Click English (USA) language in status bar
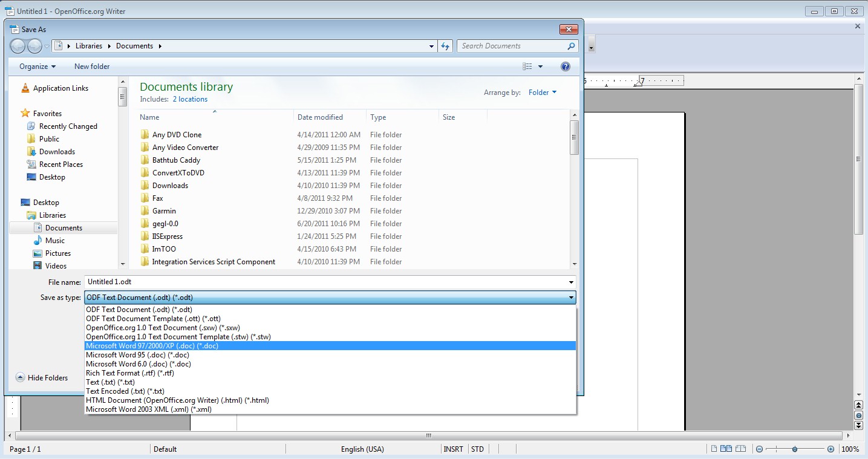 362,449
